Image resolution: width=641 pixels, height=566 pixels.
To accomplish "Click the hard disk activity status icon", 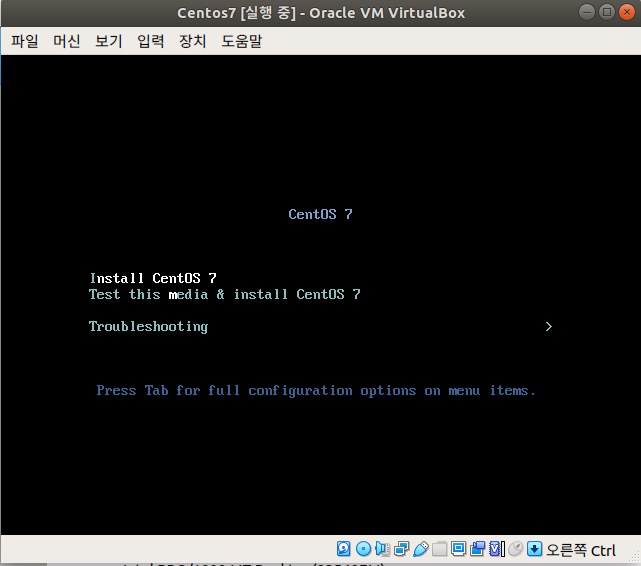I will (344, 549).
